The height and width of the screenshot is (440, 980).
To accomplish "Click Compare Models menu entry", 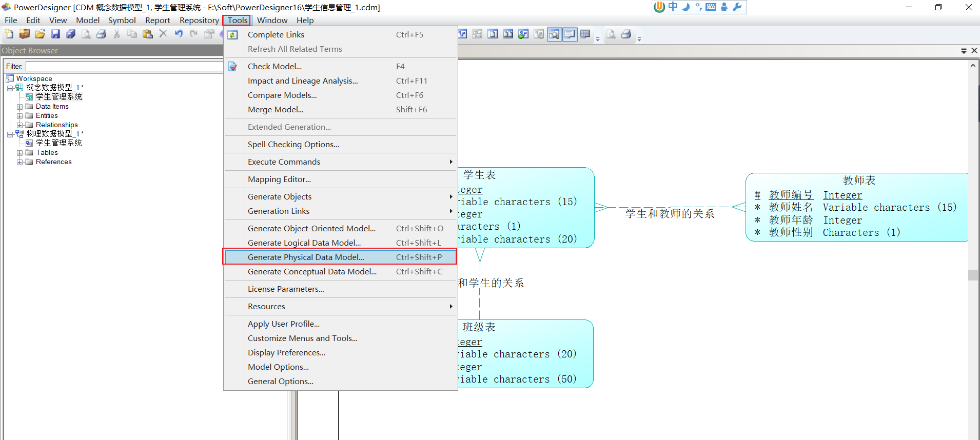I will [340, 95].
